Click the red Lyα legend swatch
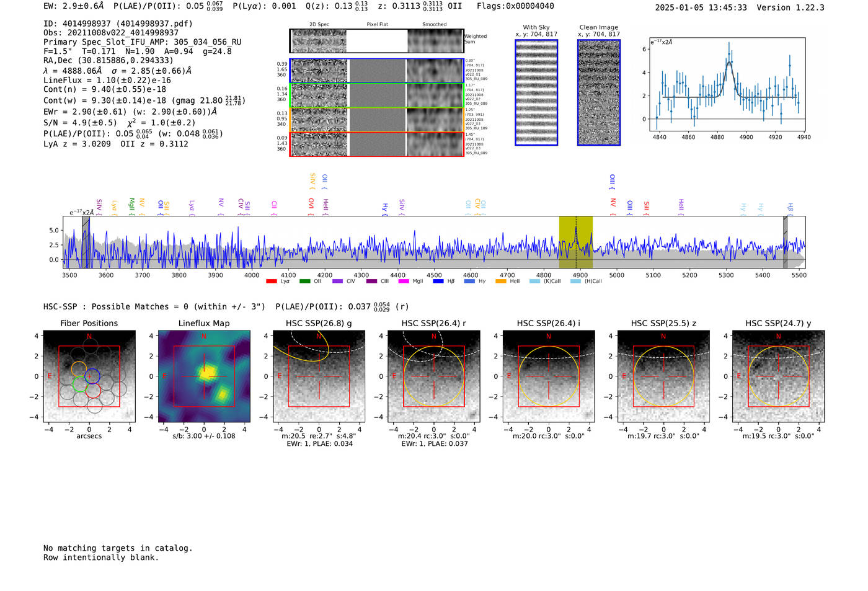Viewport: 868px width, 591px height. tap(271, 281)
